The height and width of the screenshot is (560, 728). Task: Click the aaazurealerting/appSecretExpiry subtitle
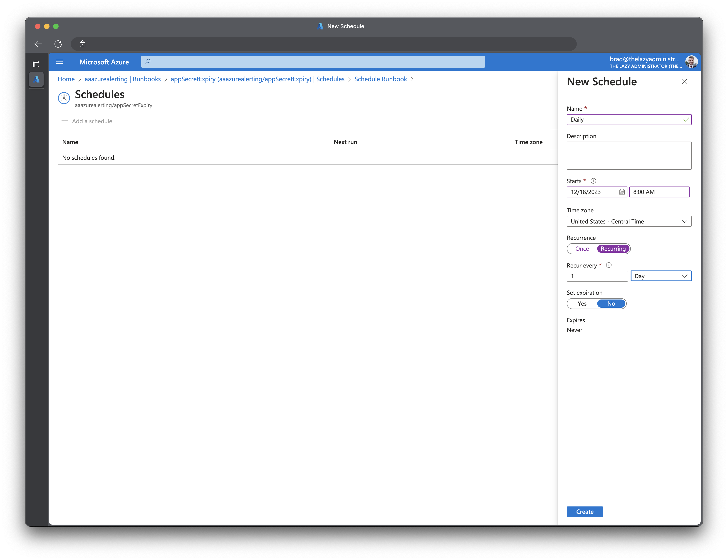coord(113,105)
